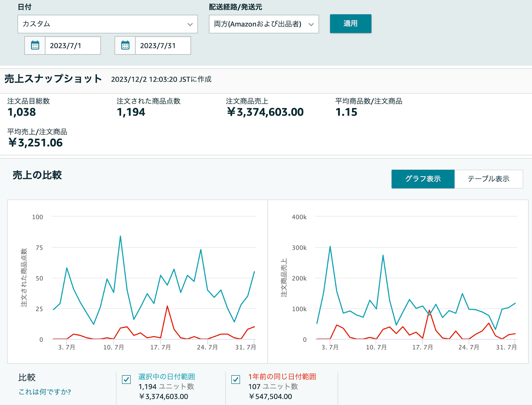Select the 平均商品数/注文商品 value 1.15
Viewport: 532px width, 405px height.
tap(346, 112)
